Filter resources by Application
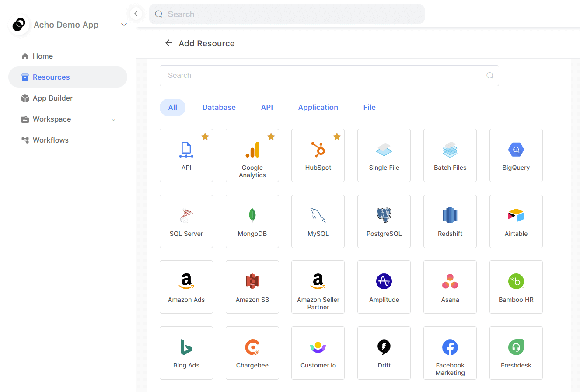The height and width of the screenshot is (392, 580). pyautogui.click(x=318, y=107)
